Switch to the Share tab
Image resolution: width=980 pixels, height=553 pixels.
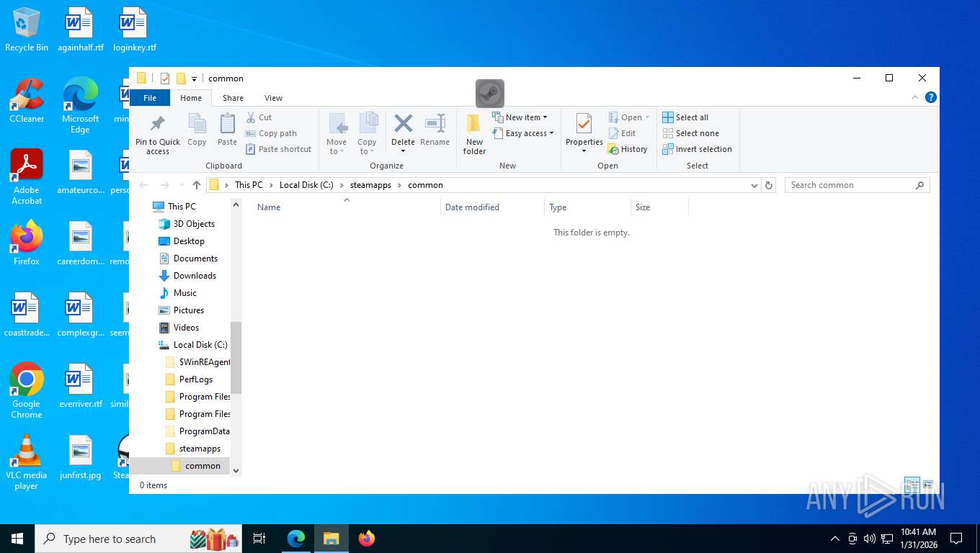point(233,98)
